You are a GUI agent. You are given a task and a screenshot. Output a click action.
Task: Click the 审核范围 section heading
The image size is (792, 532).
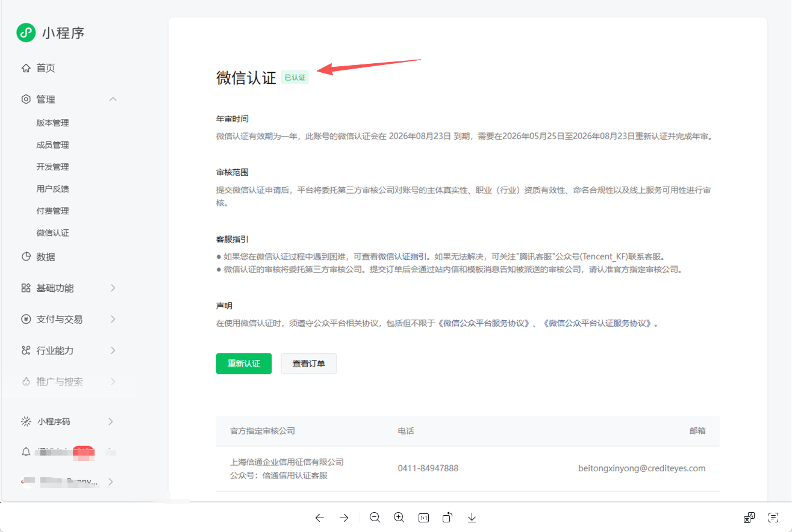(x=232, y=172)
